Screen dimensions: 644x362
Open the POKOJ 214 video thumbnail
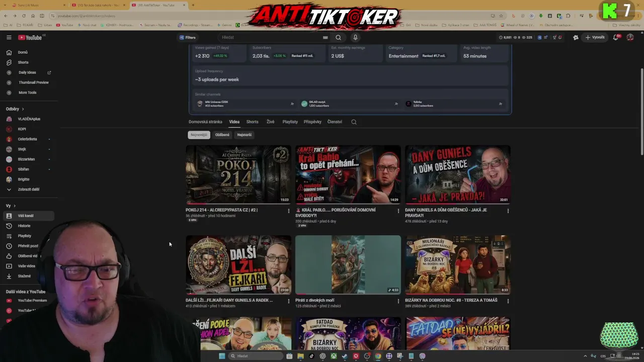[238, 174]
